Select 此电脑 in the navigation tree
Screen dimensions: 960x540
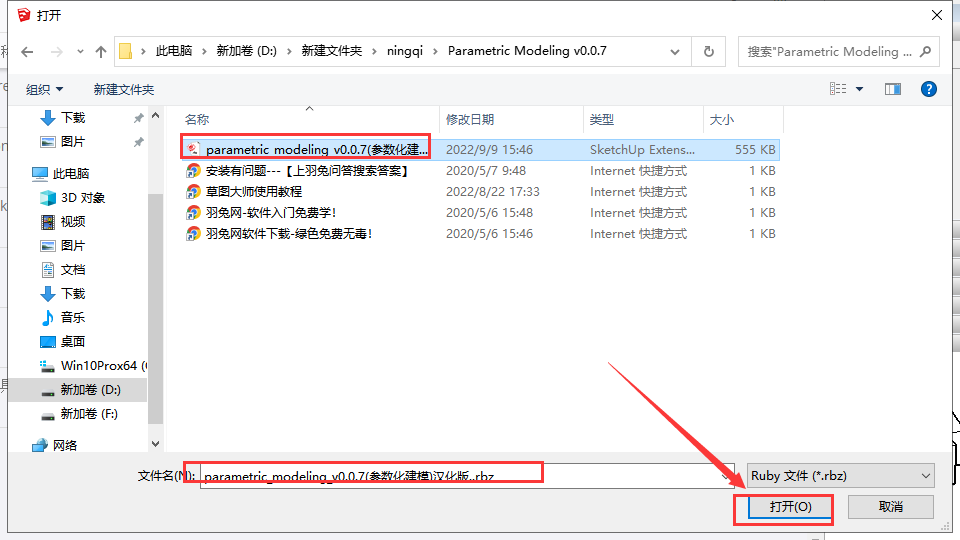pyautogui.click(x=70, y=173)
